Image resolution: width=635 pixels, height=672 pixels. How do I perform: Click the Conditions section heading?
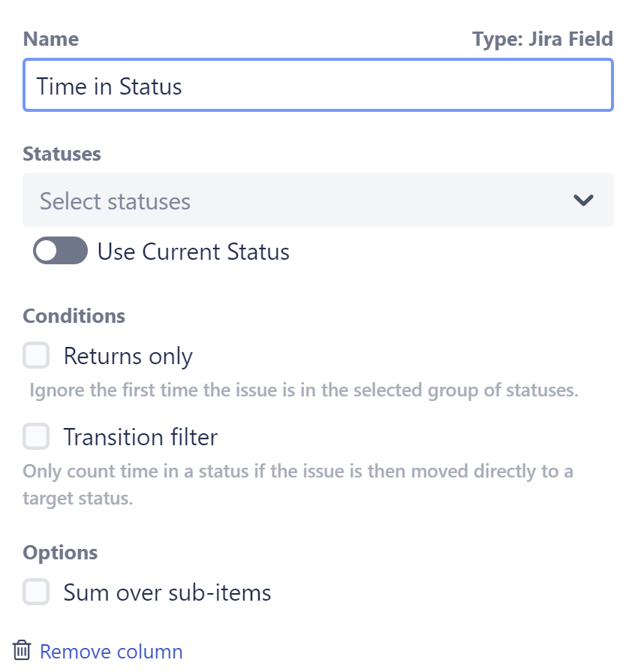tap(73, 315)
